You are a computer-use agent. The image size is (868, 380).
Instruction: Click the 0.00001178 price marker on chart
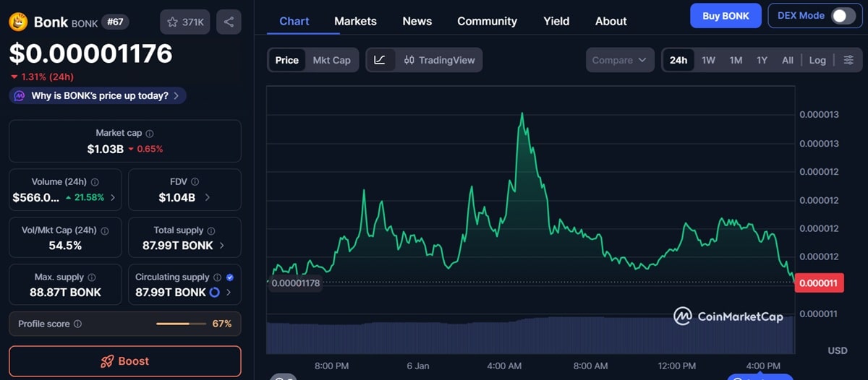pyautogui.click(x=295, y=283)
